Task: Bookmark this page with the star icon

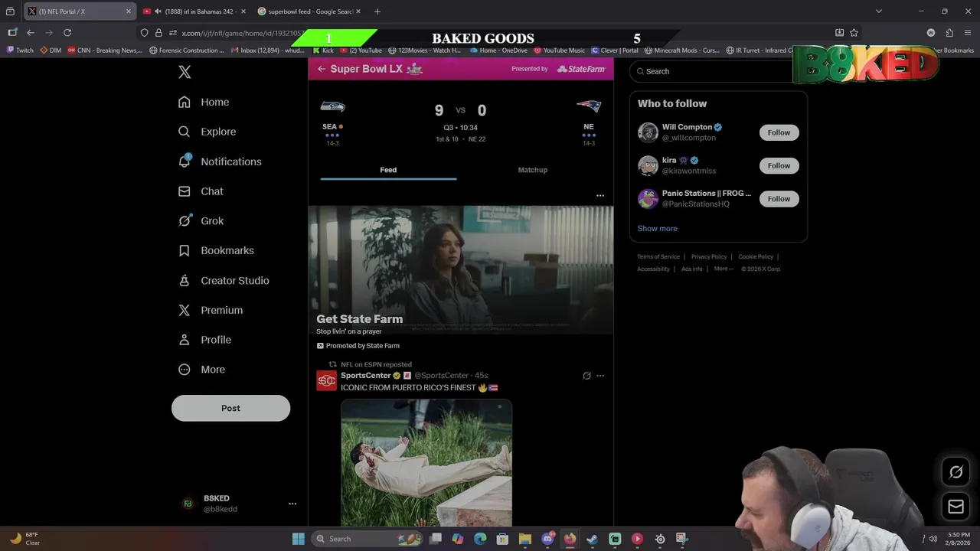Action: click(x=854, y=33)
